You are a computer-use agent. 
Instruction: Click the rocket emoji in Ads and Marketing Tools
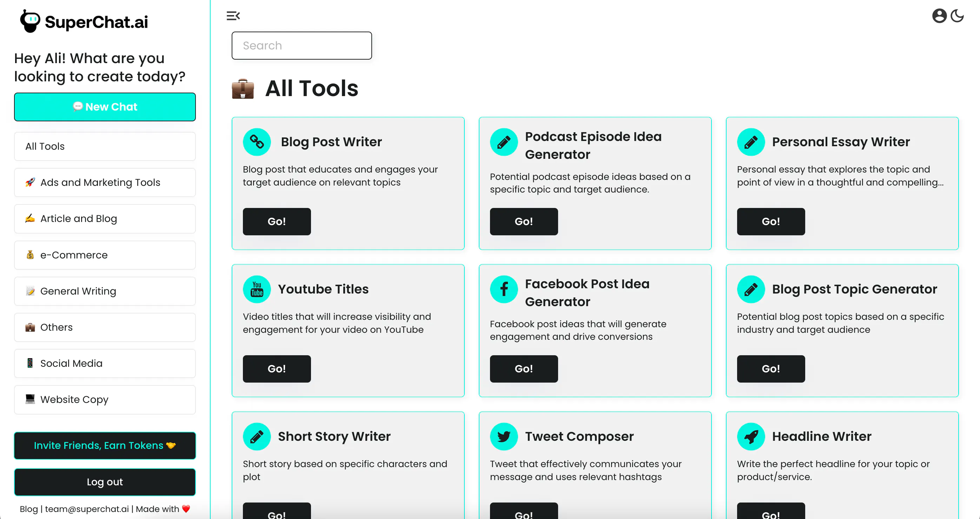pos(30,182)
